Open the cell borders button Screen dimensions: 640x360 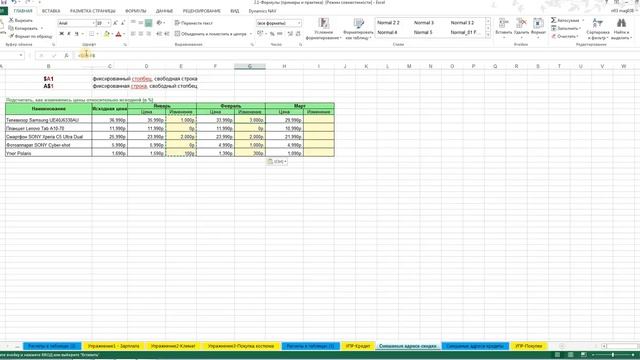click(91, 34)
